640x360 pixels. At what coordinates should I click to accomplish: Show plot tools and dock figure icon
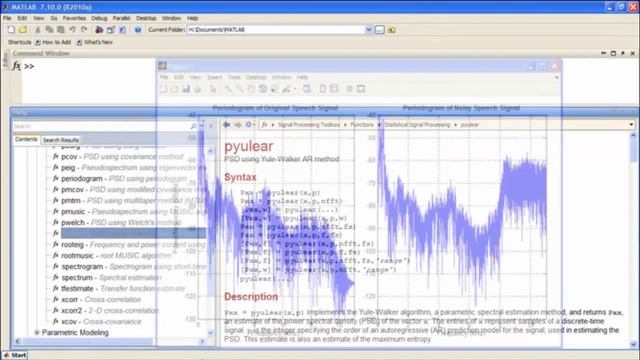click(361, 89)
